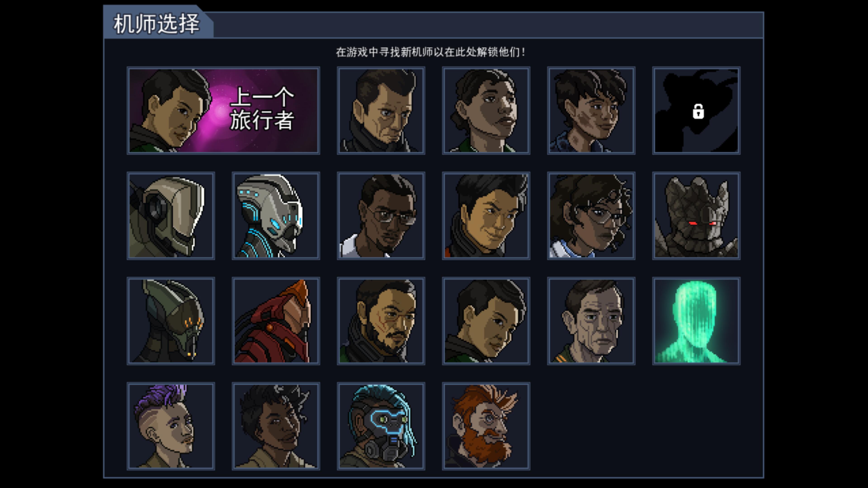868x488 pixels.
Task: Choose the dark green insectoid alien pilot
Action: point(170,321)
